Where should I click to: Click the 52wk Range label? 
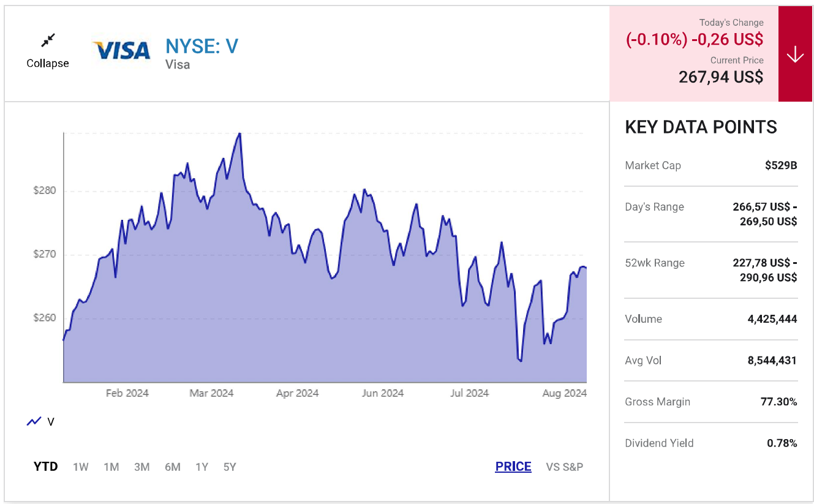tap(655, 263)
